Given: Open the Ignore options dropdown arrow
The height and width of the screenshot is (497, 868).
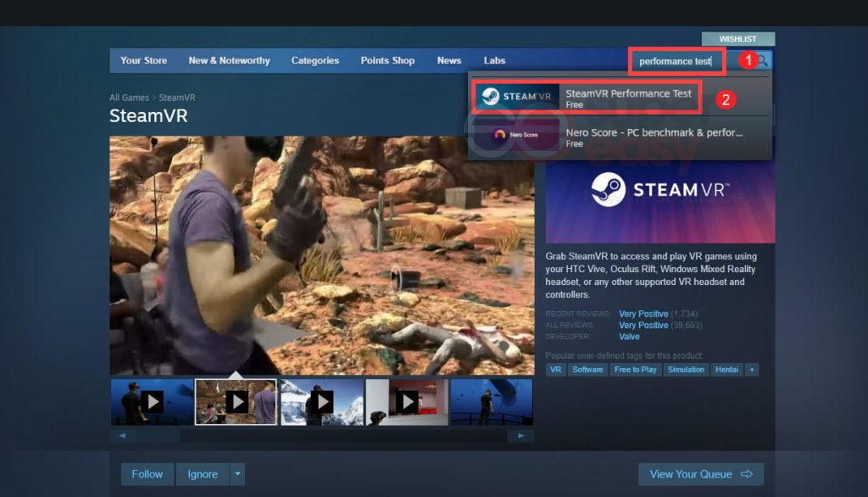Looking at the screenshot, I should point(238,474).
